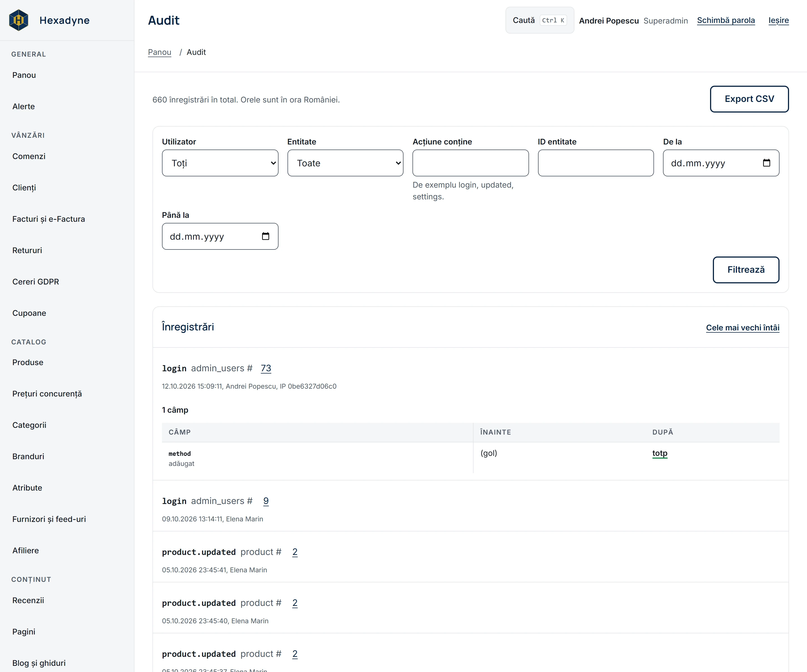
Task: Click the Hexadyne brand name
Action: (64, 20)
